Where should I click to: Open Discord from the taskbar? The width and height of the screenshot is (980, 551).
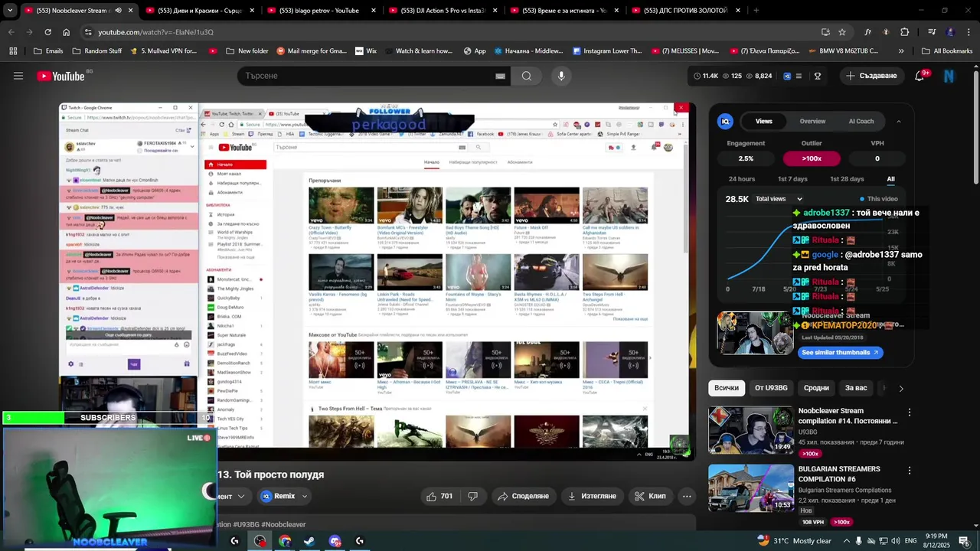pos(335,541)
